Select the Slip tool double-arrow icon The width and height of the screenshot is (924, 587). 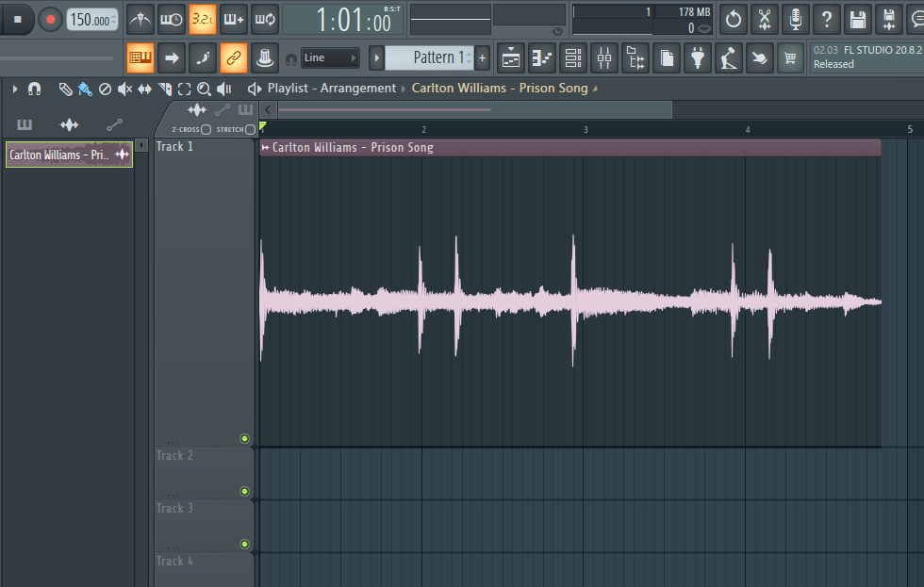pos(144,89)
